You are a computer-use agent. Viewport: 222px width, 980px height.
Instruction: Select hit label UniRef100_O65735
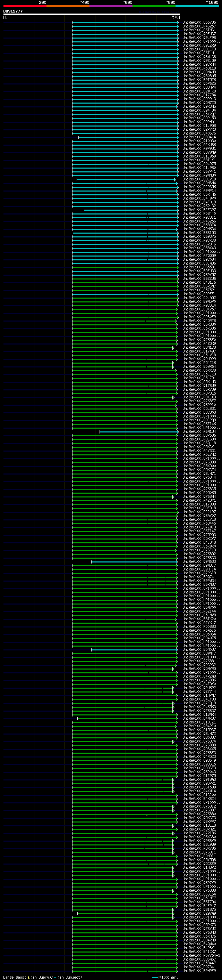[x=199, y=23]
